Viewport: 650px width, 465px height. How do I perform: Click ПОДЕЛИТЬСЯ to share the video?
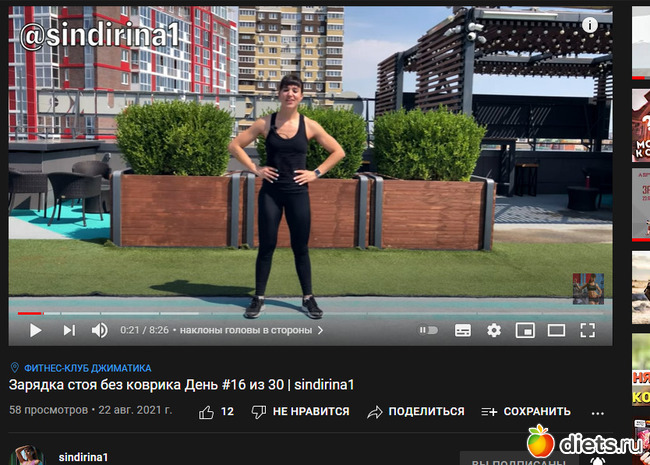416,412
